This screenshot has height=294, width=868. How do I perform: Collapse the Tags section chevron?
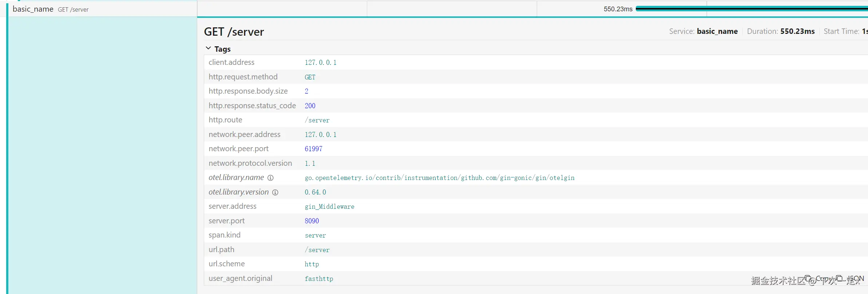pos(208,48)
